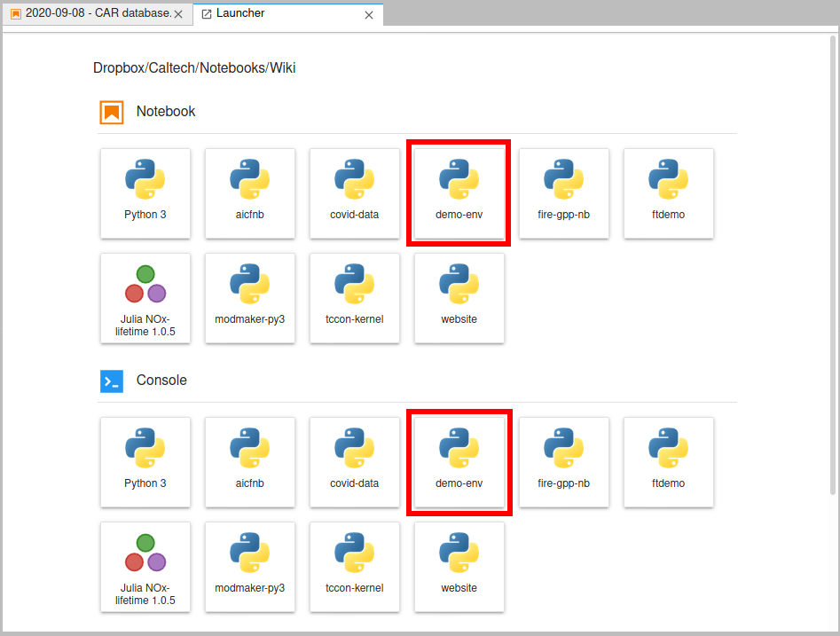Open a website kernel notebook
The height and width of the screenshot is (636, 840).
click(459, 298)
